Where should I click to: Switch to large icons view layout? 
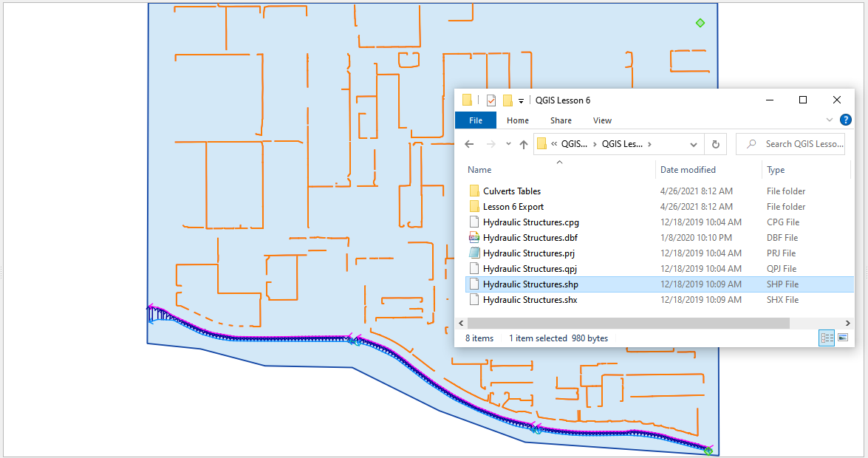[x=843, y=338]
